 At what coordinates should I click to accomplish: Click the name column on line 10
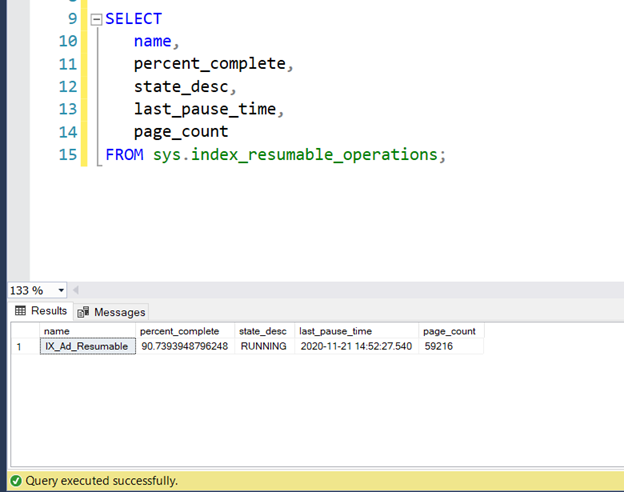coord(152,41)
